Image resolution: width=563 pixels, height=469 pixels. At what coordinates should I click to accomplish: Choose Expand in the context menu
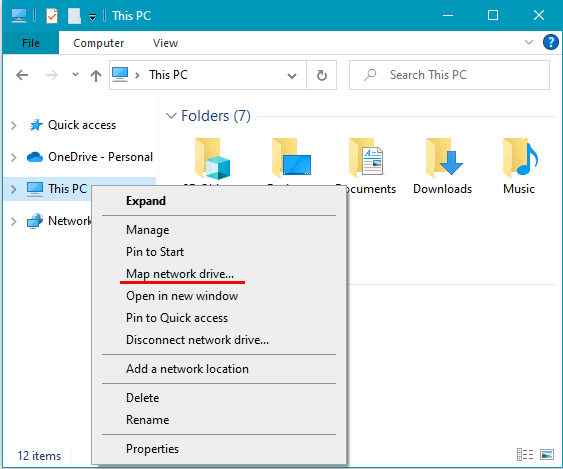point(219,201)
